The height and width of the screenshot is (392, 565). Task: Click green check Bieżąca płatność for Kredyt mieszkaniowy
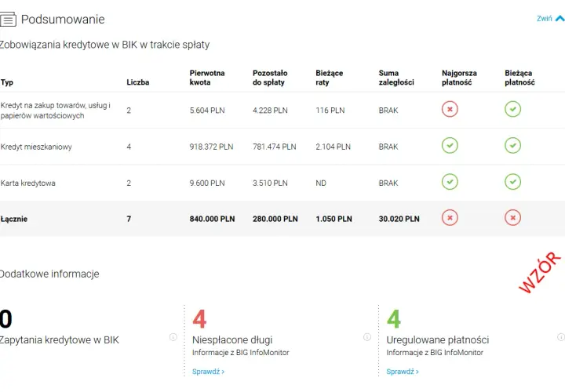(512, 145)
